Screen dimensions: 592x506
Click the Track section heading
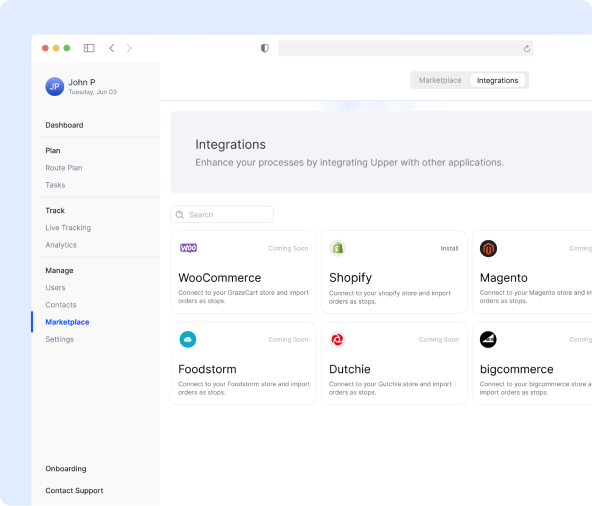pos(55,210)
